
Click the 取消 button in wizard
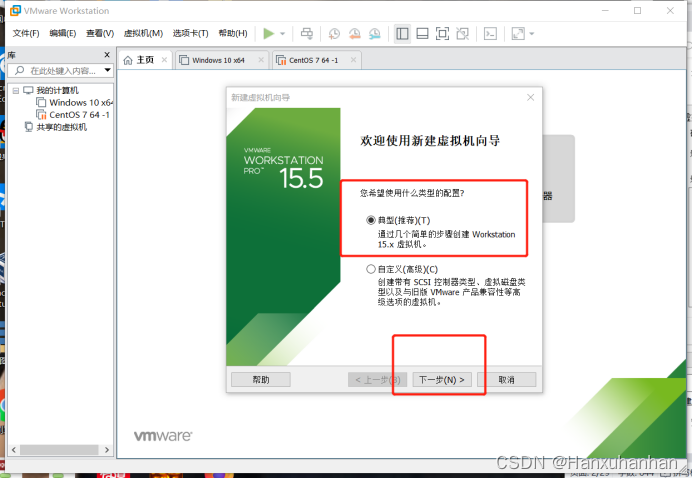click(x=507, y=380)
